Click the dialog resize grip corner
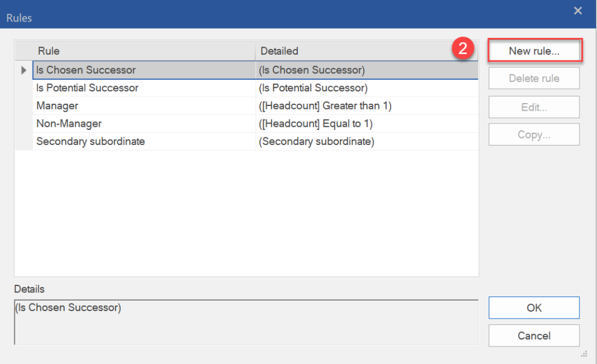Screen dimensions: 597x364 point(584,354)
